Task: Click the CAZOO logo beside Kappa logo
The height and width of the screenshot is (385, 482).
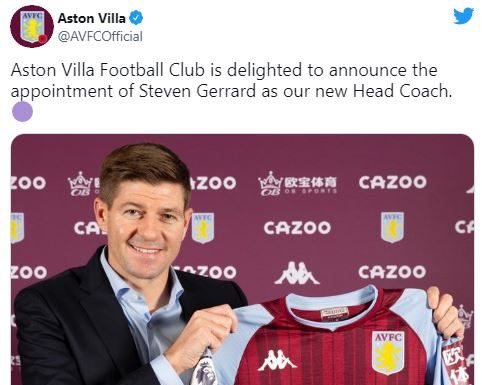Action: (392, 272)
